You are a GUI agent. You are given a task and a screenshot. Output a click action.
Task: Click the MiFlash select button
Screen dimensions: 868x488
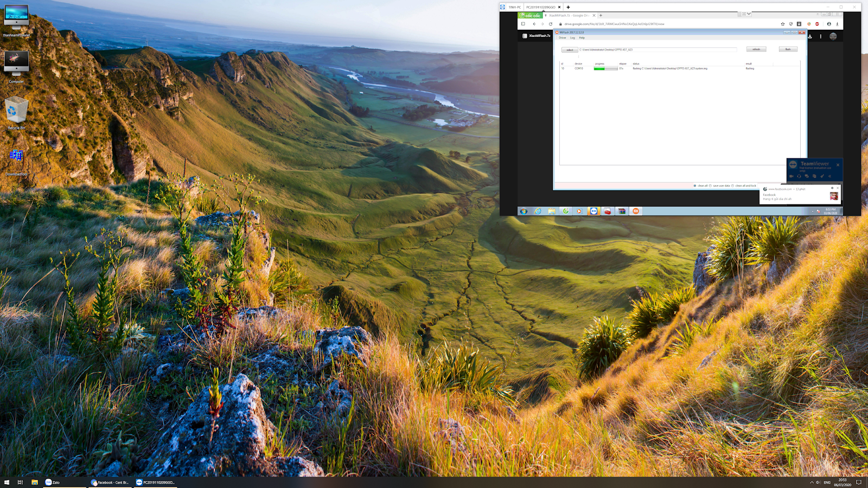570,50
